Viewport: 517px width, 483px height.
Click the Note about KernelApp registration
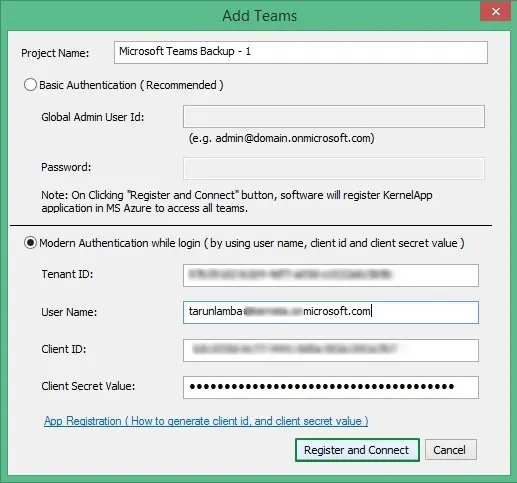pyautogui.click(x=237, y=202)
